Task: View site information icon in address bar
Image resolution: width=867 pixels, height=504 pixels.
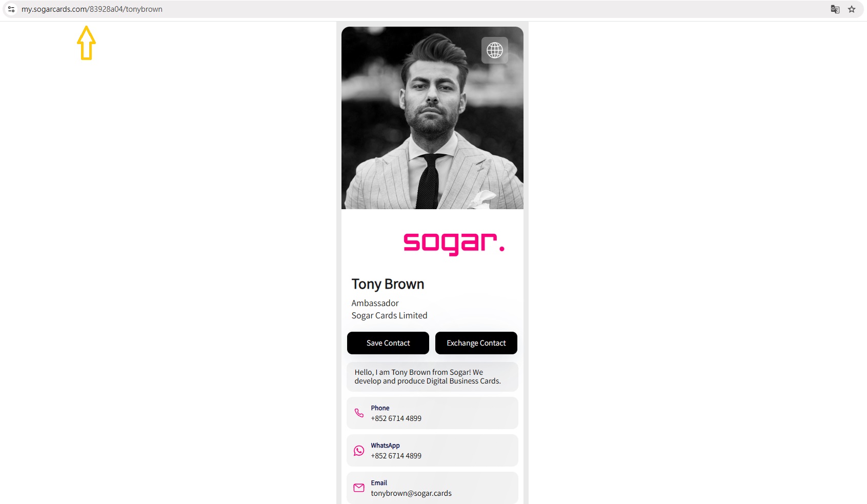Action: [11, 9]
